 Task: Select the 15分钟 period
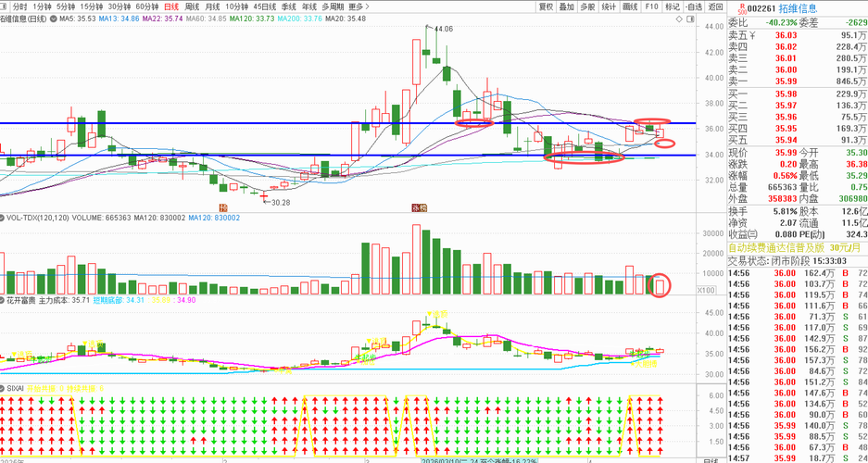91,6
